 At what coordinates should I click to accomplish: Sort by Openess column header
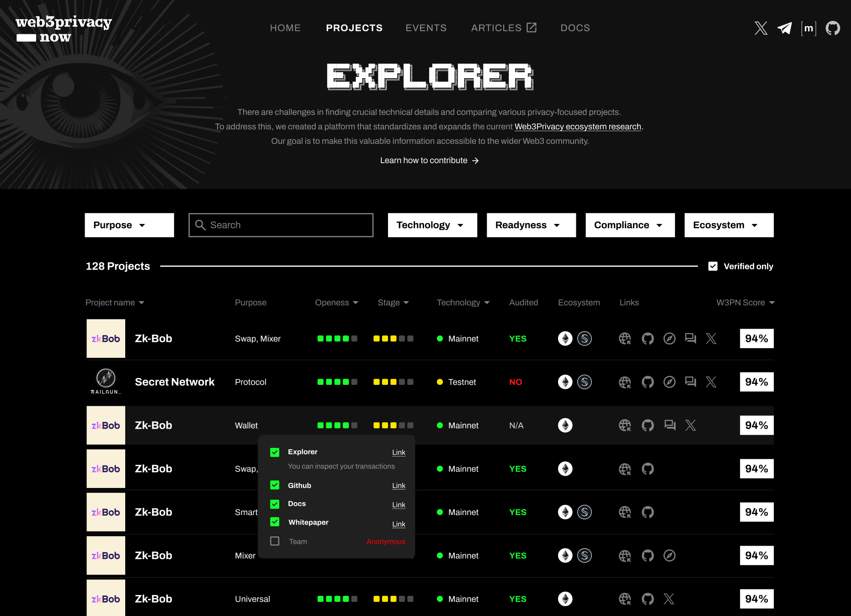click(337, 303)
